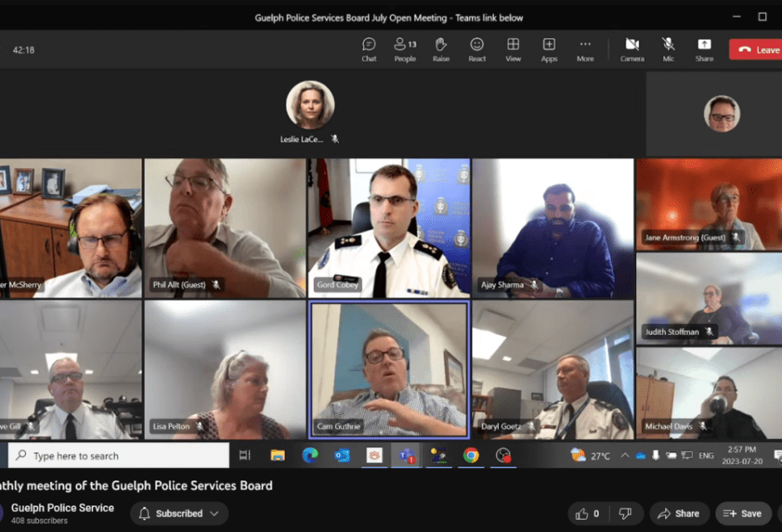782x532 pixels.
Task: Open Google Chrome from the taskbar
Action: click(471, 455)
